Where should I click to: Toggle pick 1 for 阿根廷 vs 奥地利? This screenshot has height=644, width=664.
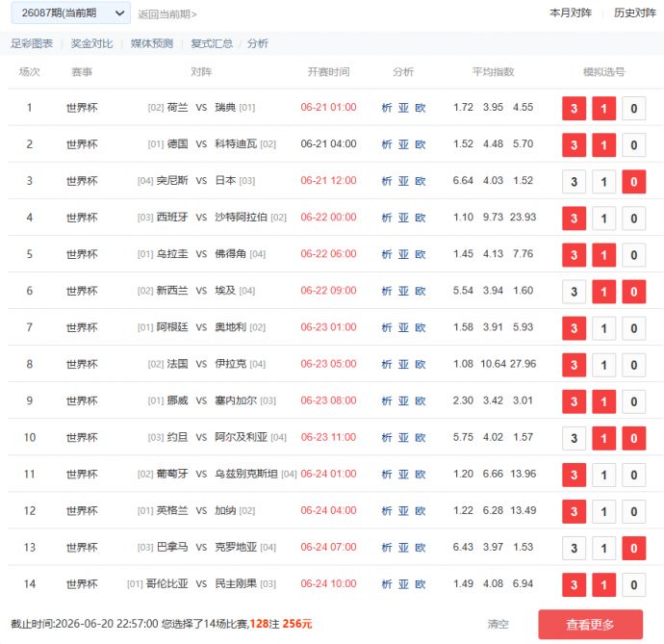click(604, 328)
